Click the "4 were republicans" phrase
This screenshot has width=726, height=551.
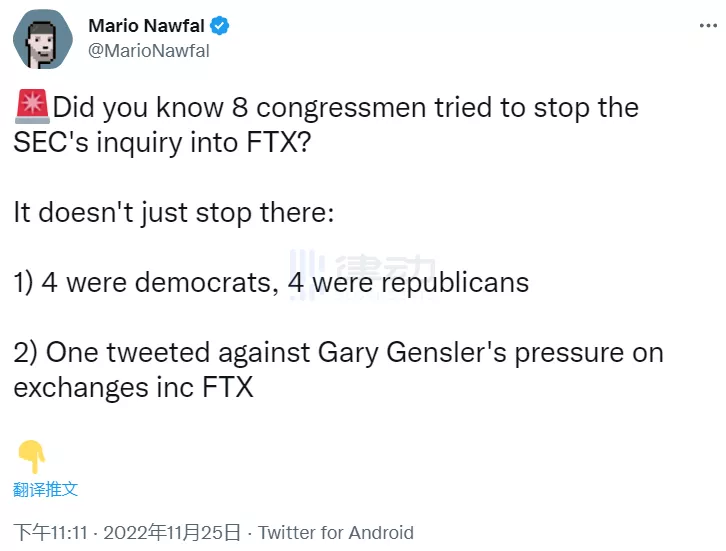tap(408, 282)
